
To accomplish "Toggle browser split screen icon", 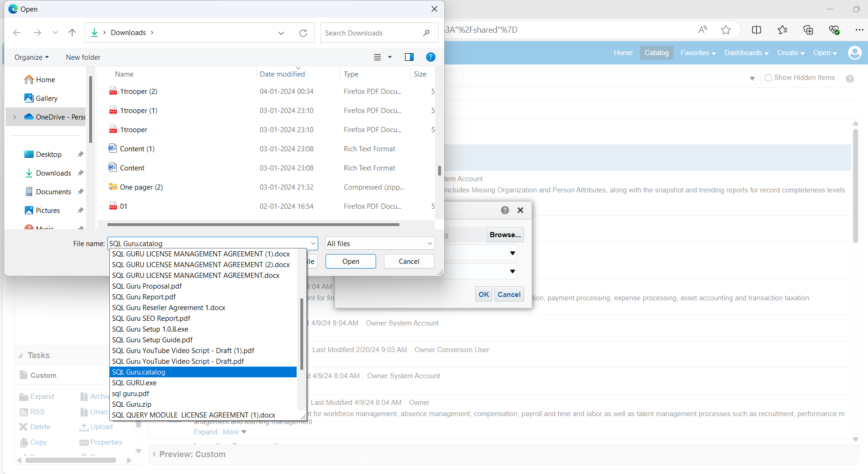I will click(756, 30).
